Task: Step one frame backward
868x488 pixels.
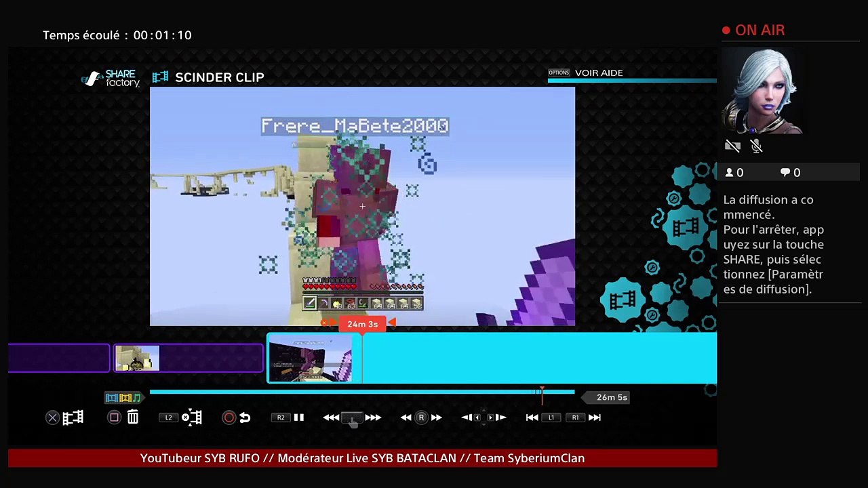Action: [x=467, y=418]
